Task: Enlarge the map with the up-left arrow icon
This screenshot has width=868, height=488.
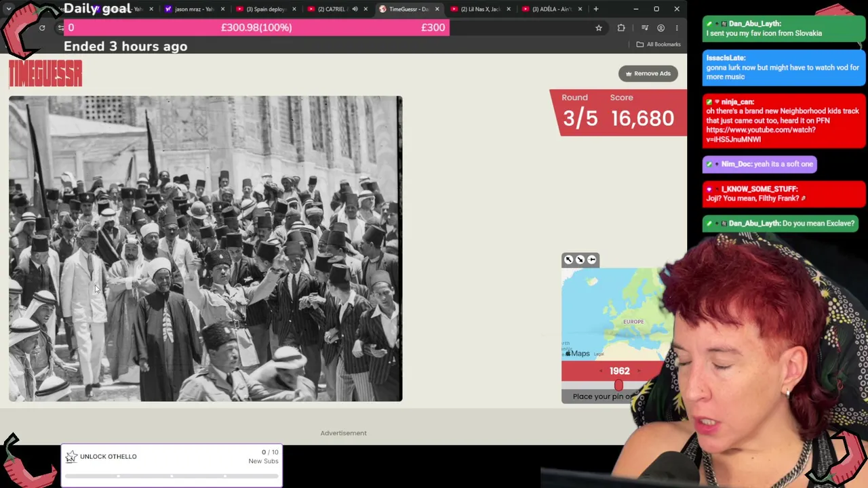Action: [569, 260]
